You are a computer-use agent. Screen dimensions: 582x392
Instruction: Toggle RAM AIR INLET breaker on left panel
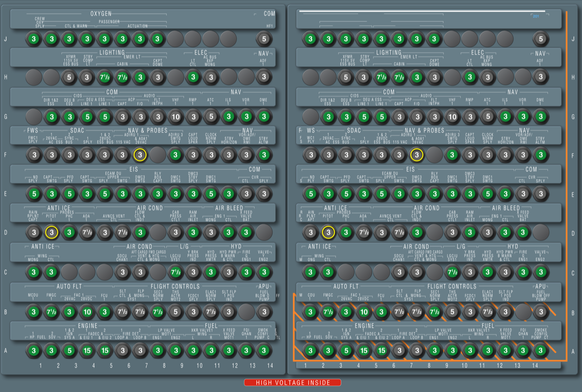coord(193,233)
